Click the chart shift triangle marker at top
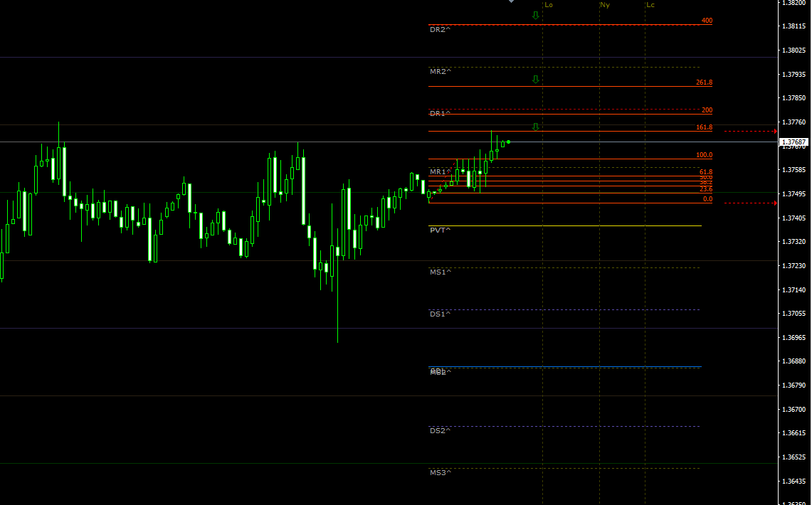This screenshot has height=505, width=812. 510,2
